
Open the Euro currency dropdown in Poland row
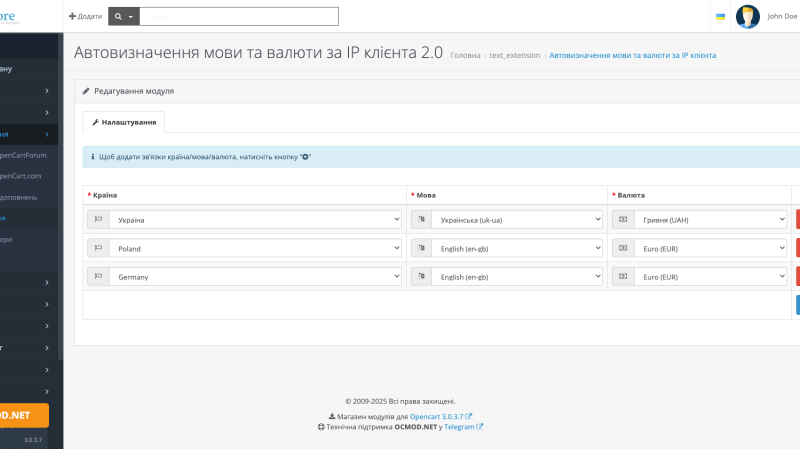click(710, 248)
